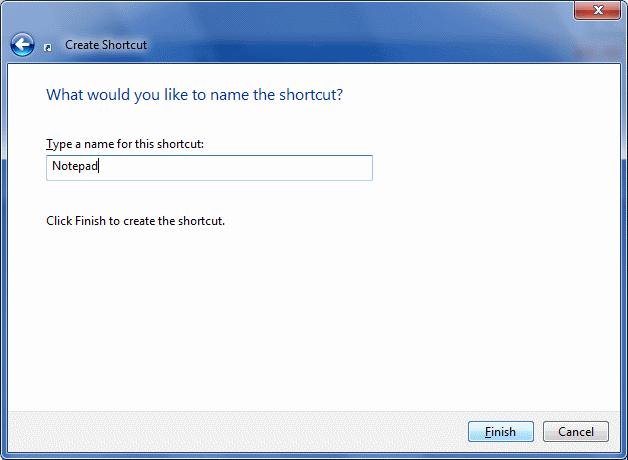Cancel the Create Shortcut wizard

576,432
